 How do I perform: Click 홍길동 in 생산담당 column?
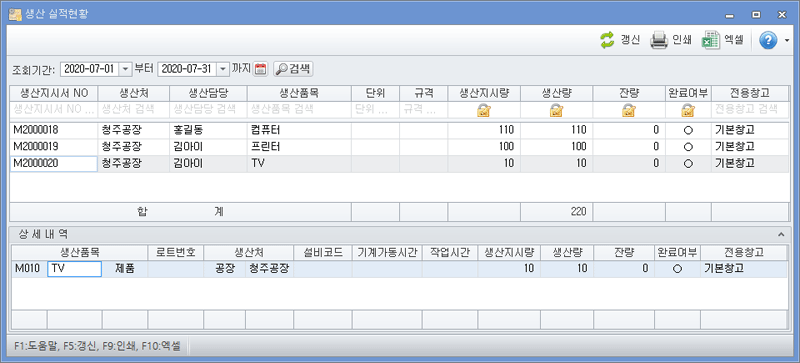[189, 130]
